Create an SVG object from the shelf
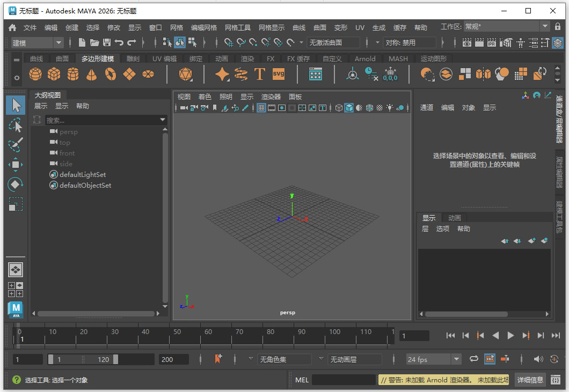 click(x=279, y=75)
